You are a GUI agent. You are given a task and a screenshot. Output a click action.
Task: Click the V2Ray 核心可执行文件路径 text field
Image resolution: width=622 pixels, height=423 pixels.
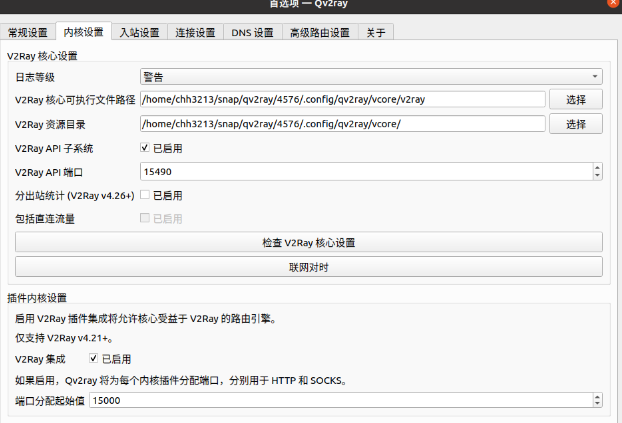point(342,100)
